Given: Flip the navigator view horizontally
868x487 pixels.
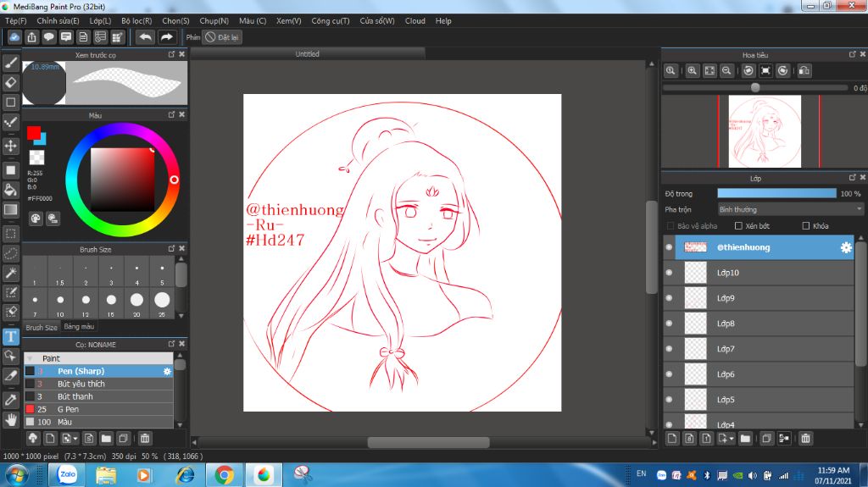Looking at the screenshot, I should coord(804,71).
